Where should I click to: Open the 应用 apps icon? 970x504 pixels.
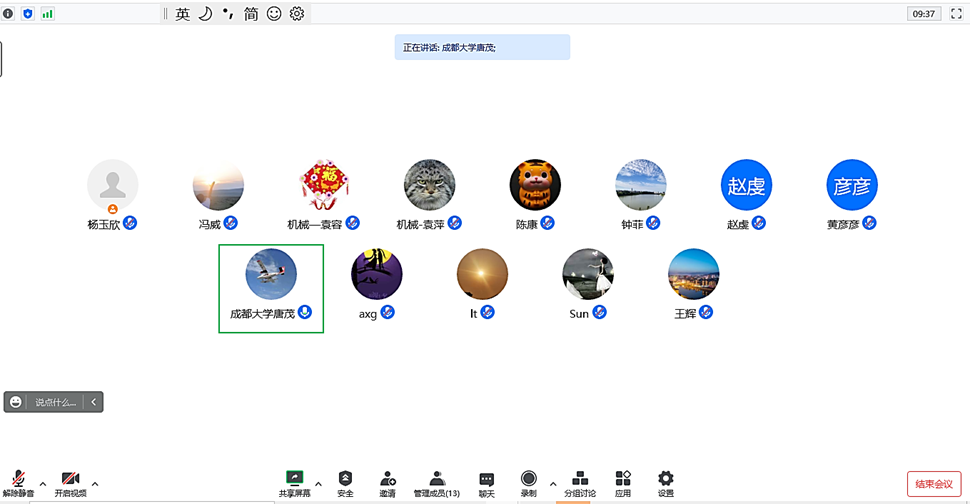(623, 479)
